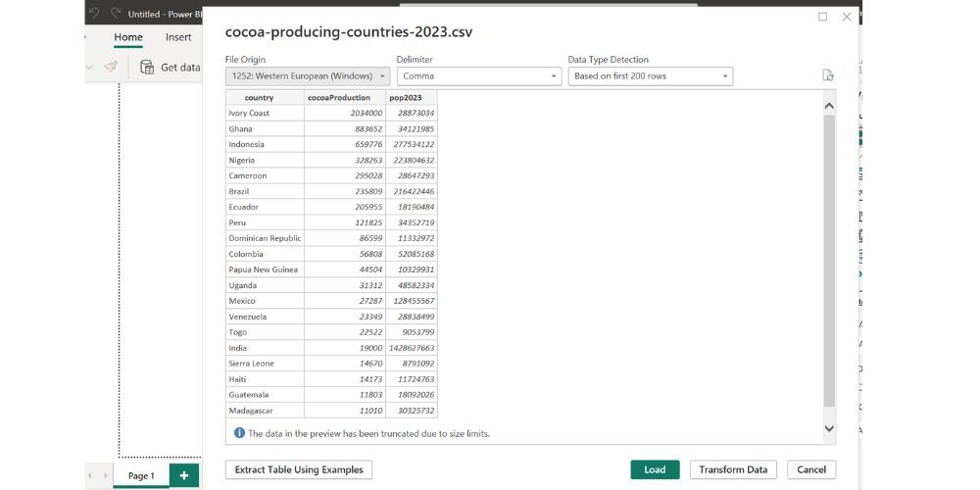980x490 pixels.
Task: Click the redo arrow in title bar
Action: pos(115,14)
